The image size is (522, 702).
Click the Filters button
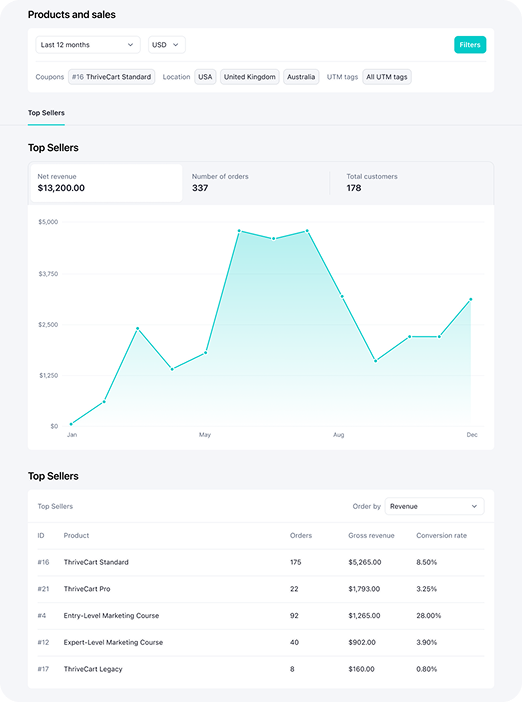click(470, 45)
